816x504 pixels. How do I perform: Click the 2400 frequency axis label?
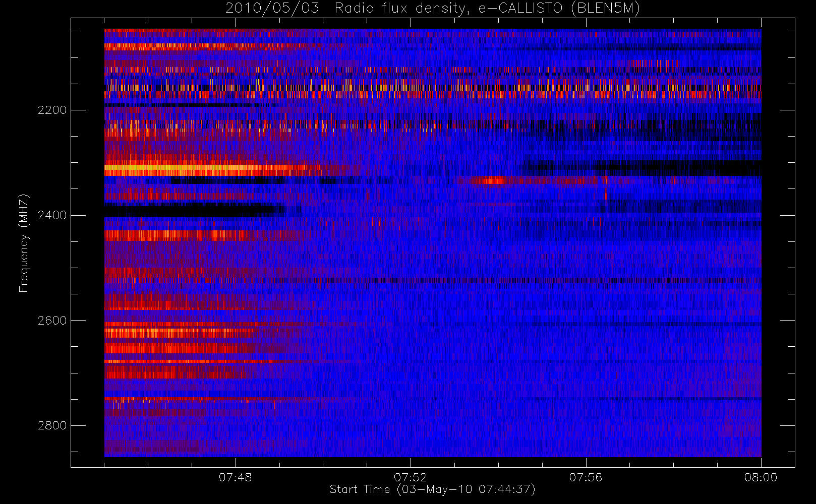coord(52,215)
